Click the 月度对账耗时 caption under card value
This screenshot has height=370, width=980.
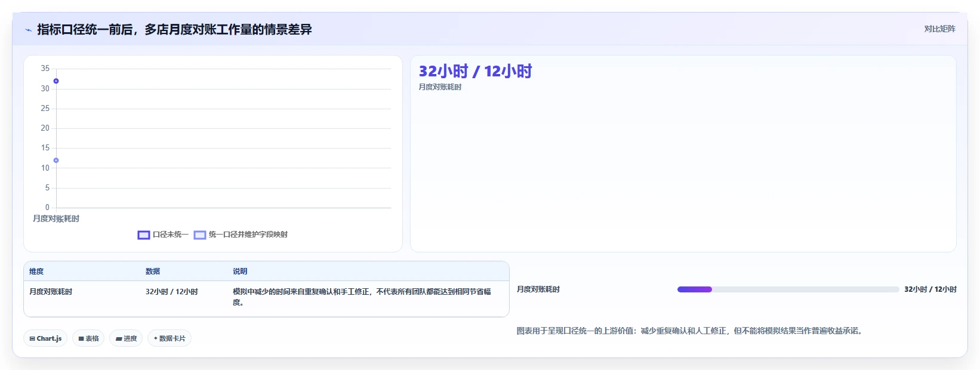440,87
